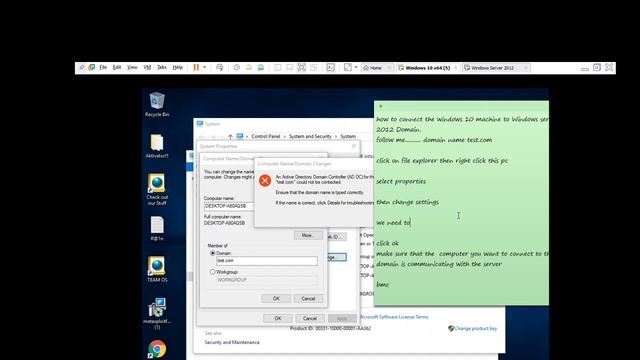Add a new sticky note with plus
This screenshot has height=360, width=640.
[380, 106]
